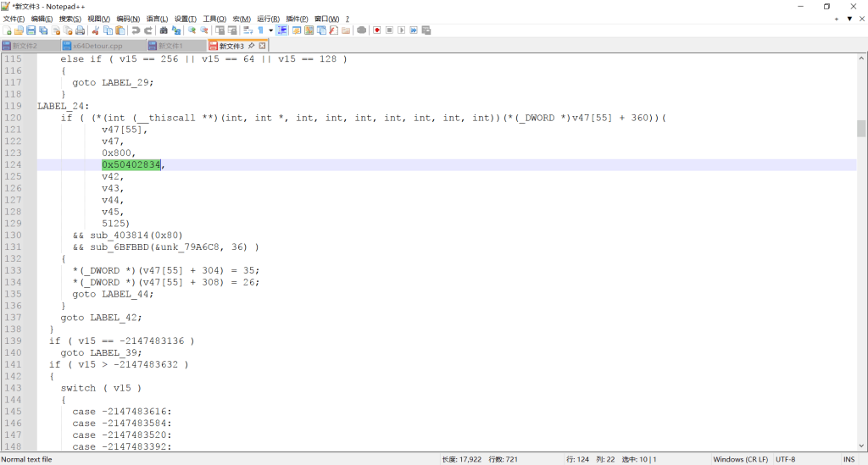Copy selection using toolbar icon
This screenshot has height=465, width=868.
point(108,30)
